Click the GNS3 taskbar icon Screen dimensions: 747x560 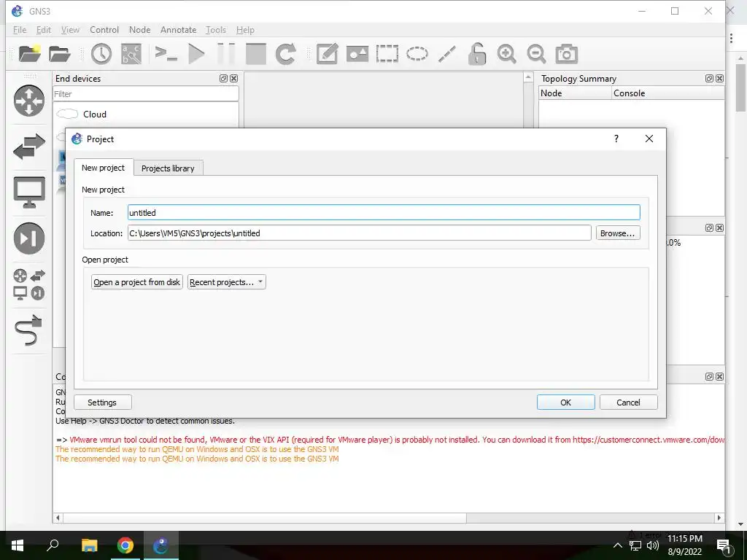click(x=161, y=545)
